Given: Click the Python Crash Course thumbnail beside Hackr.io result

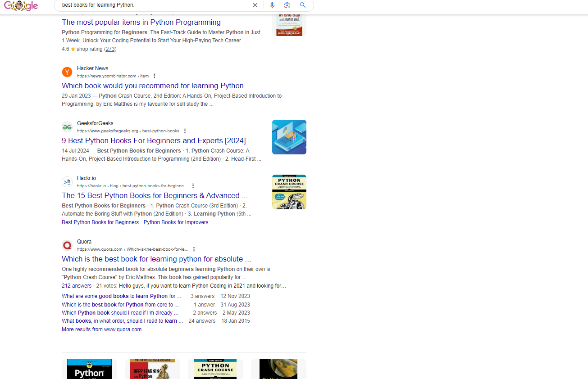Looking at the screenshot, I should pos(289,192).
